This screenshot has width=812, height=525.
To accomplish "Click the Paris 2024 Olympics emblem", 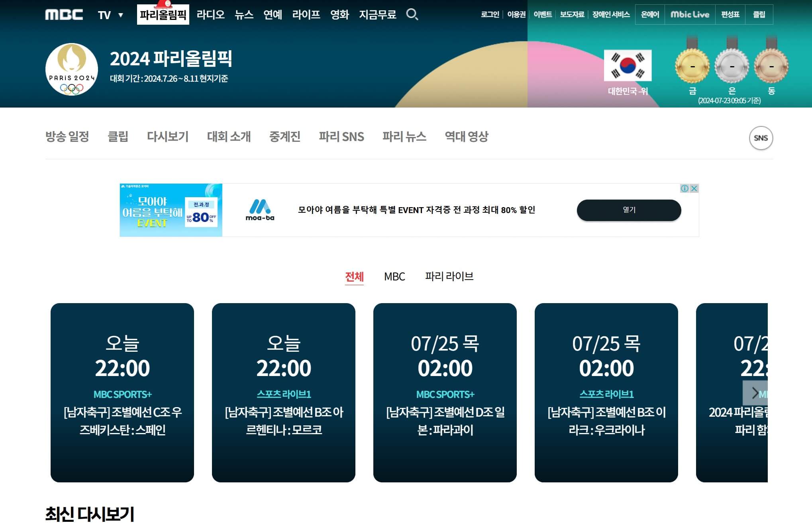I will point(72,69).
